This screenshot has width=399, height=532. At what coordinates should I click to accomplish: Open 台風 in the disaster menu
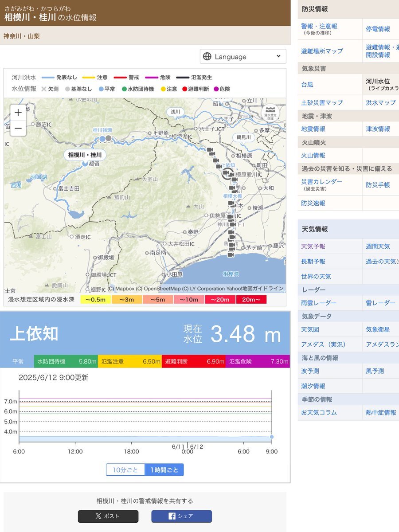(x=307, y=84)
